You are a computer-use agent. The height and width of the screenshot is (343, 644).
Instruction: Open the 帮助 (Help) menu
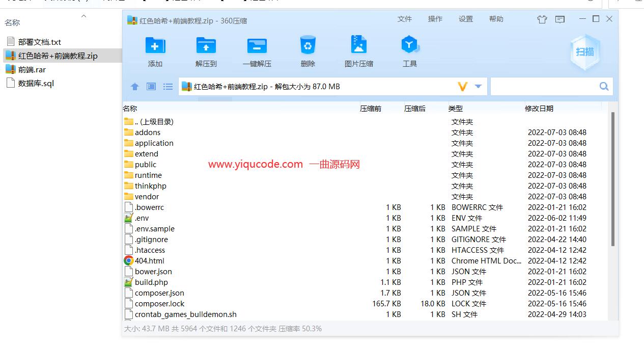pos(496,19)
